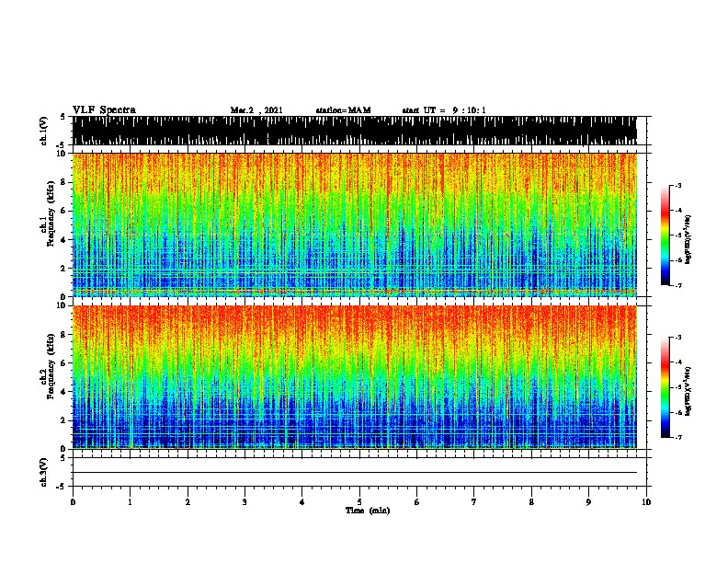728x563 pixels.
Task: Click the time axis tick label '0'
Action: pos(73,502)
